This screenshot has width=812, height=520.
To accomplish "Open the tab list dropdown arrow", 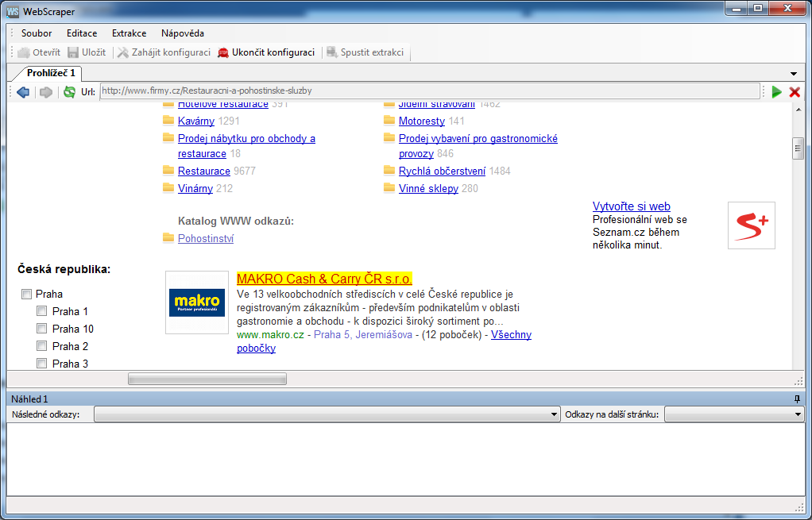I will tap(794, 73).
